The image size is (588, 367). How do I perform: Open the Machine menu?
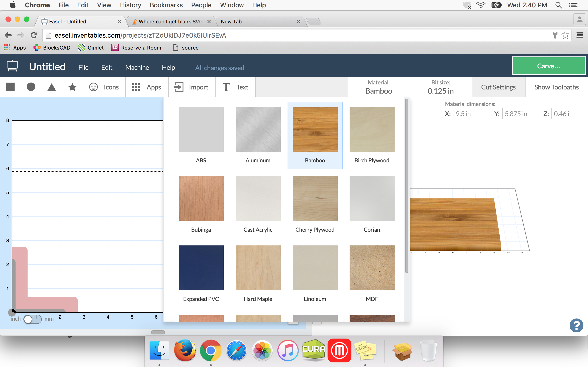[x=137, y=67]
